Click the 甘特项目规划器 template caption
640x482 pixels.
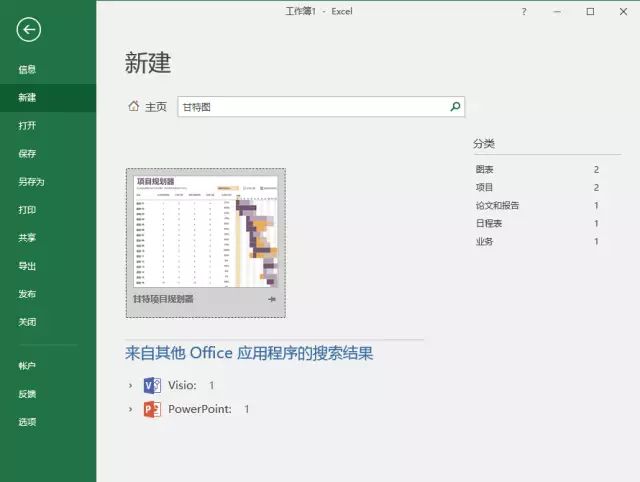point(163,299)
